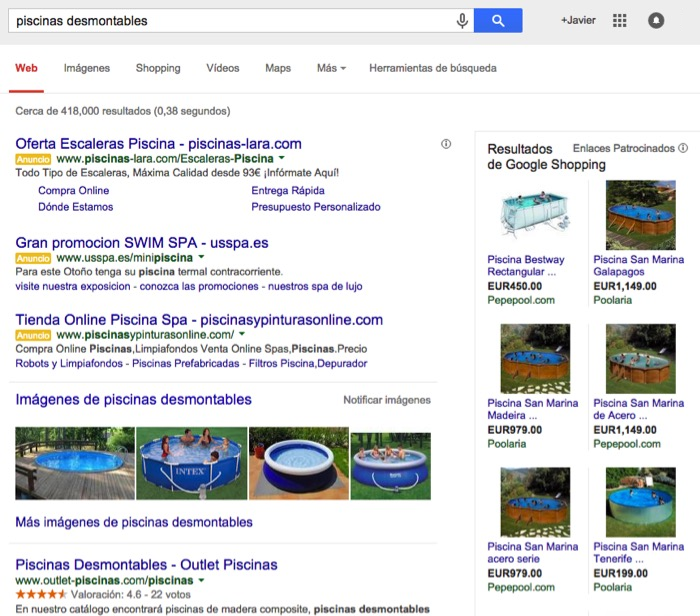The width and height of the screenshot is (700, 616).
Task: Click Robots y Limpiafondos link
Action: [69, 364]
